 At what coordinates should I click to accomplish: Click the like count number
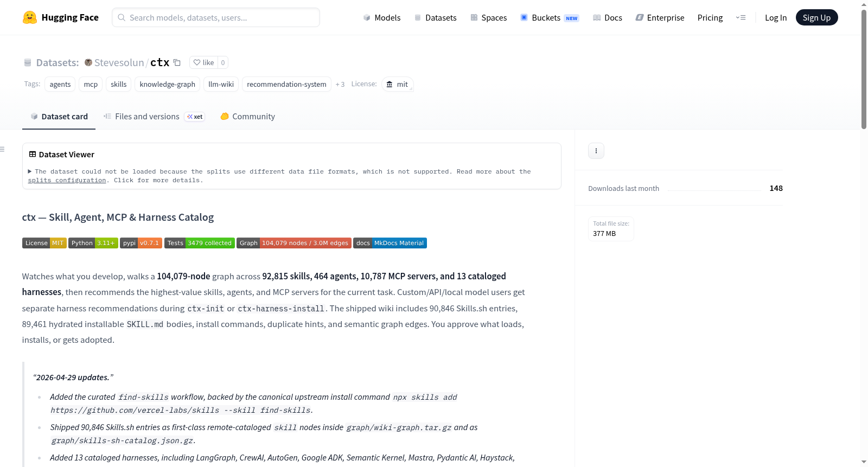(x=223, y=62)
